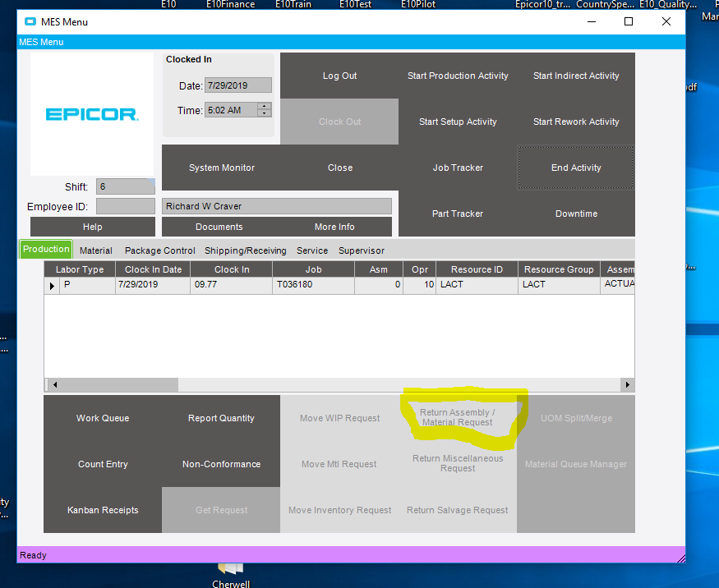
Task: Click Return Miscellaneous Request
Action: pos(458,463)
